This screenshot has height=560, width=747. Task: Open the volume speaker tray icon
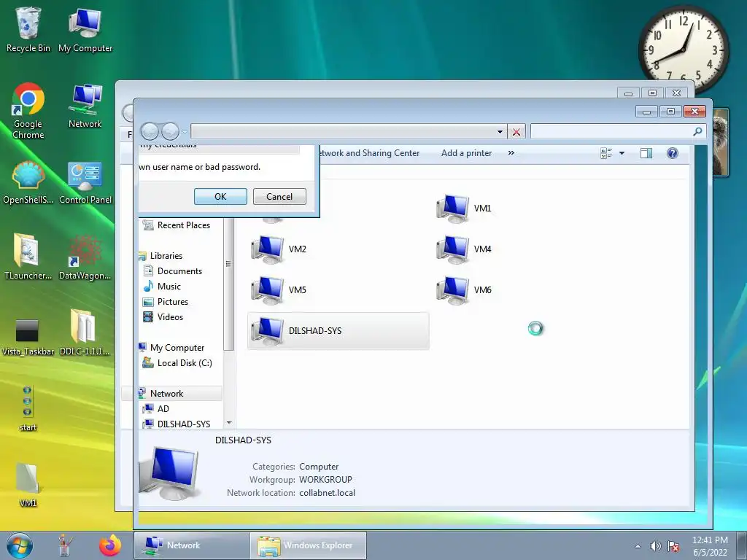[x=656, y=546]
